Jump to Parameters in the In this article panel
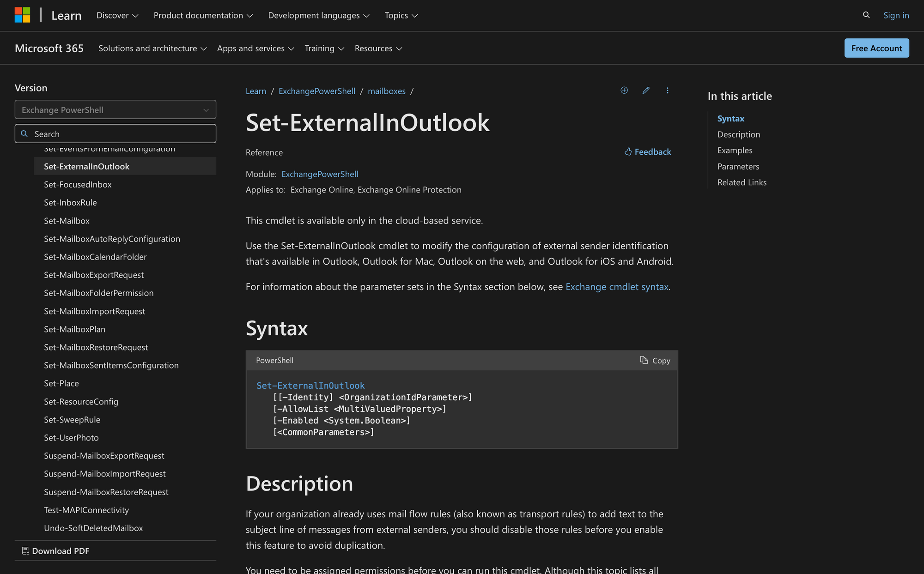The image size is (924, 574). [738, 166]
